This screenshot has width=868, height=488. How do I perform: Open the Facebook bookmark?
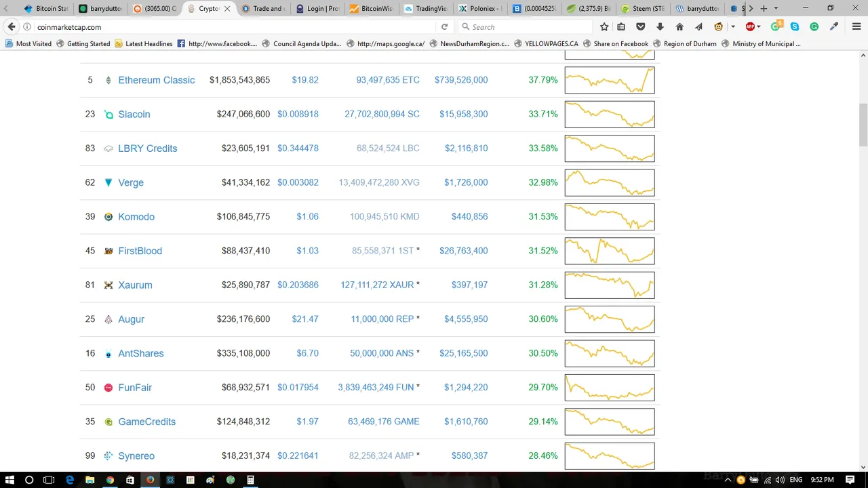tap(217, 43)
